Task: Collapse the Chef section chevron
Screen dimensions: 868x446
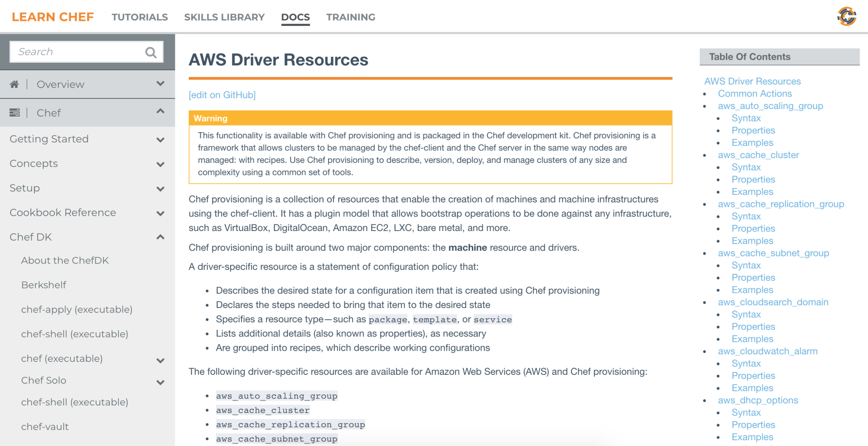Action: point(161,111)
